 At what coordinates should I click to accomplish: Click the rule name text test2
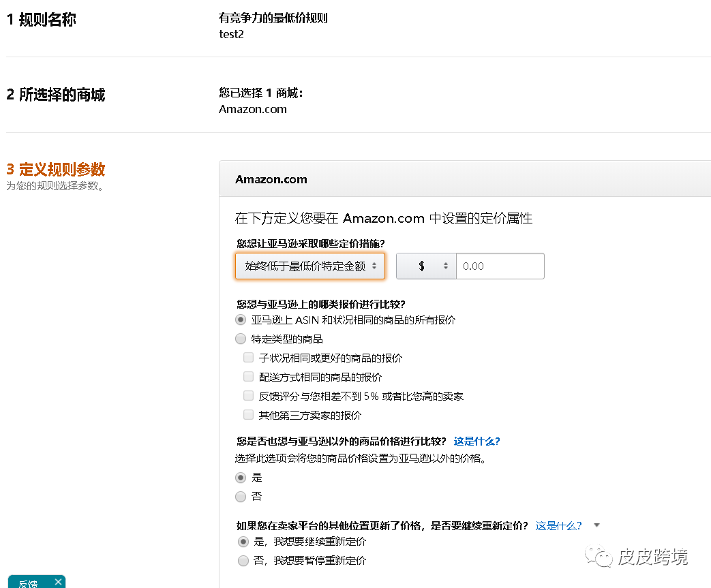[x=231, y=35]
